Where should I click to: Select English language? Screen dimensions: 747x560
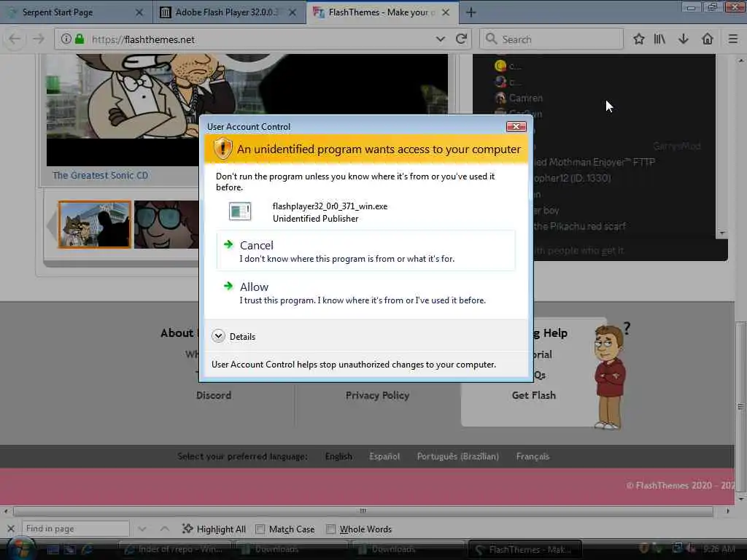[338, 456]
